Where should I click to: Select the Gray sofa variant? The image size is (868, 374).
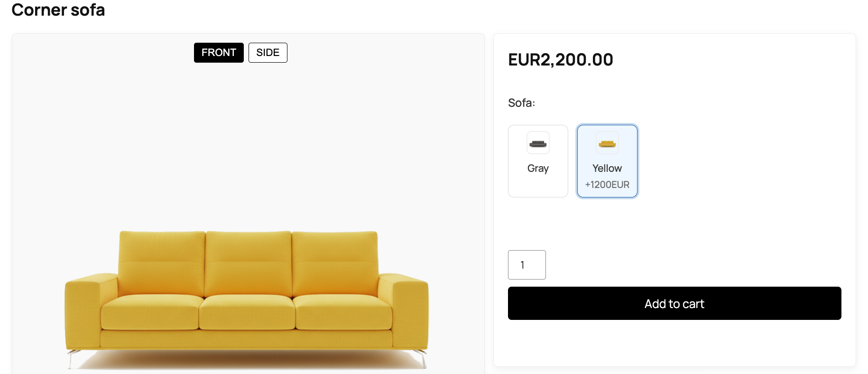pos(537,161)
